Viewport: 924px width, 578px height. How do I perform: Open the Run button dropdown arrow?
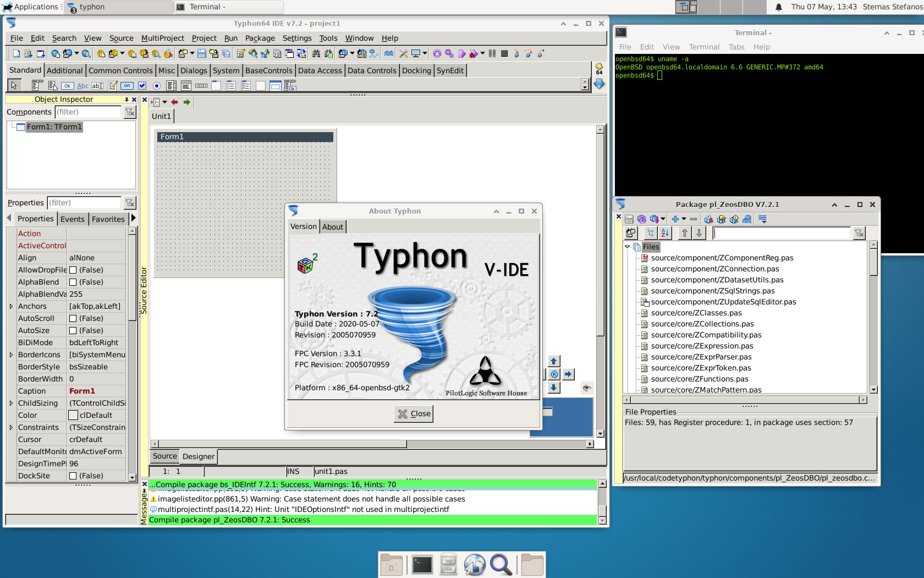(482, 53)
